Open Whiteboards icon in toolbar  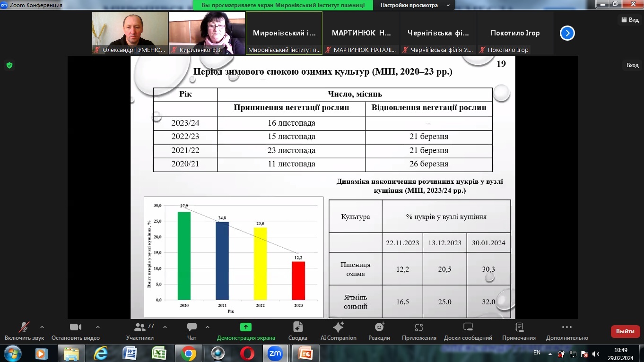pyautogui.click(x=468, y=327)
